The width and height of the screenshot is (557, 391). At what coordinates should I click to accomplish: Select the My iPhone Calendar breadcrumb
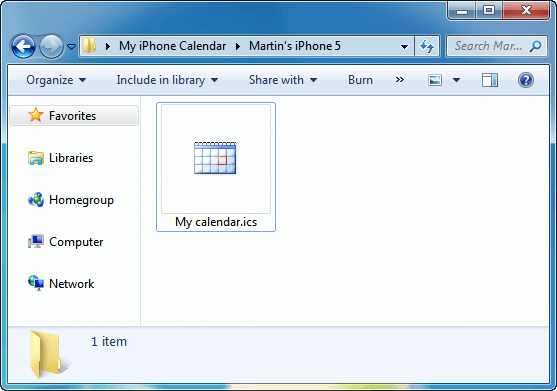point(172,46)
